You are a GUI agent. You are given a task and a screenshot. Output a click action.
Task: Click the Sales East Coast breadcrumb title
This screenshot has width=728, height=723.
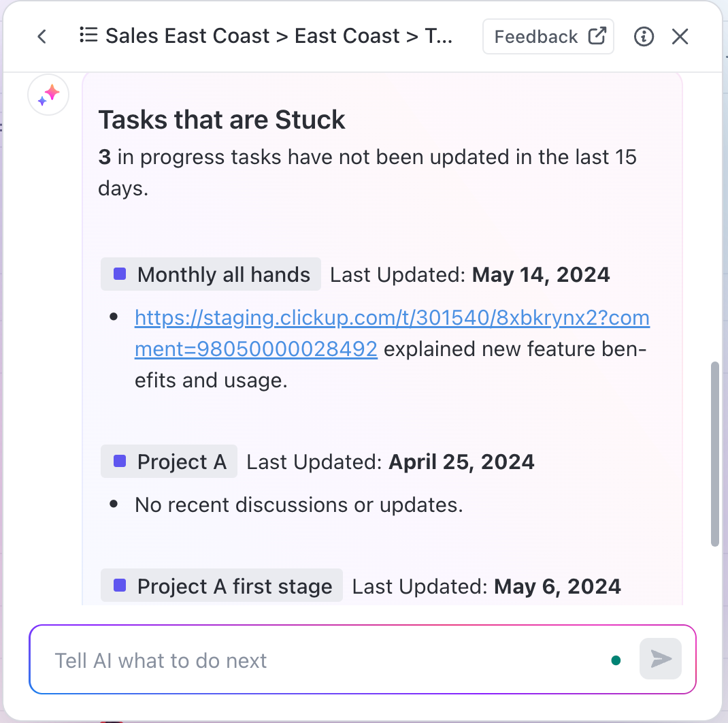tap(188, 36)
